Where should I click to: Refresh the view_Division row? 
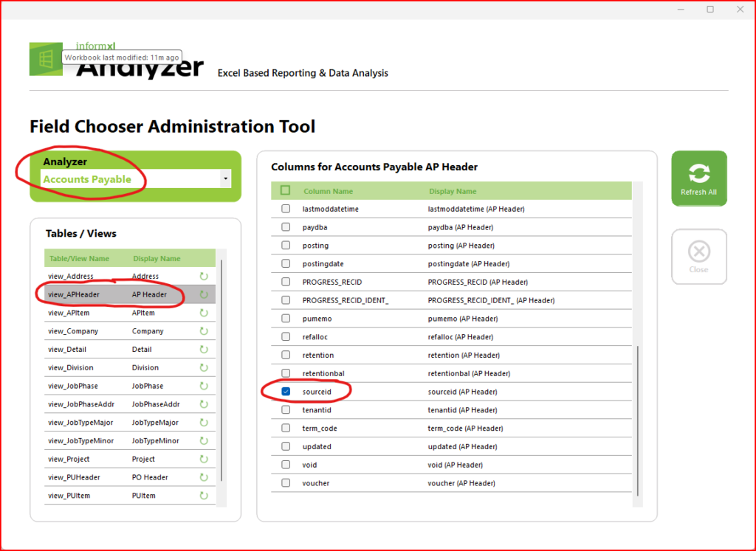(x=204, y=367)
